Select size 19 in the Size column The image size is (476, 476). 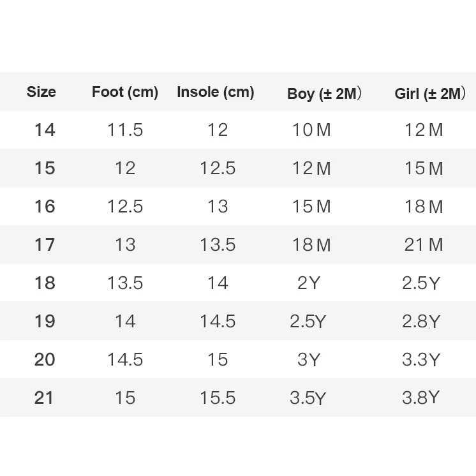(45, 321)
